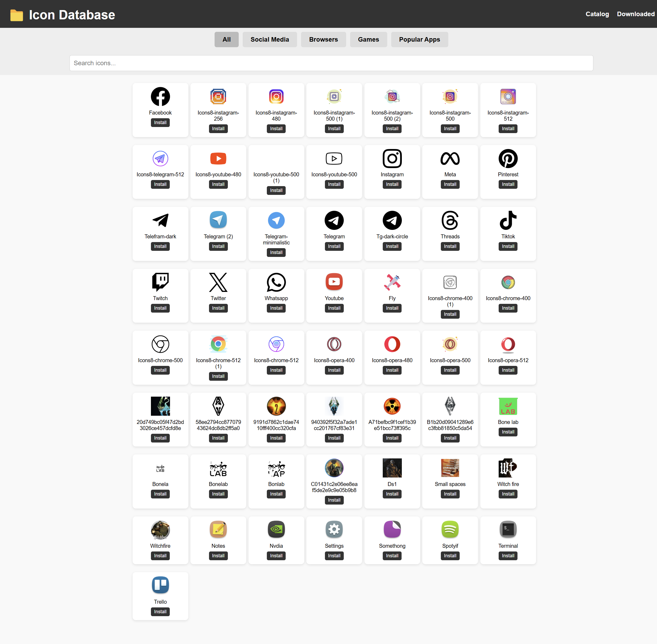This screenshot has height=644, width=657.
Task: Select the Trello icon thumbnail
Action: tap(160, 585)
